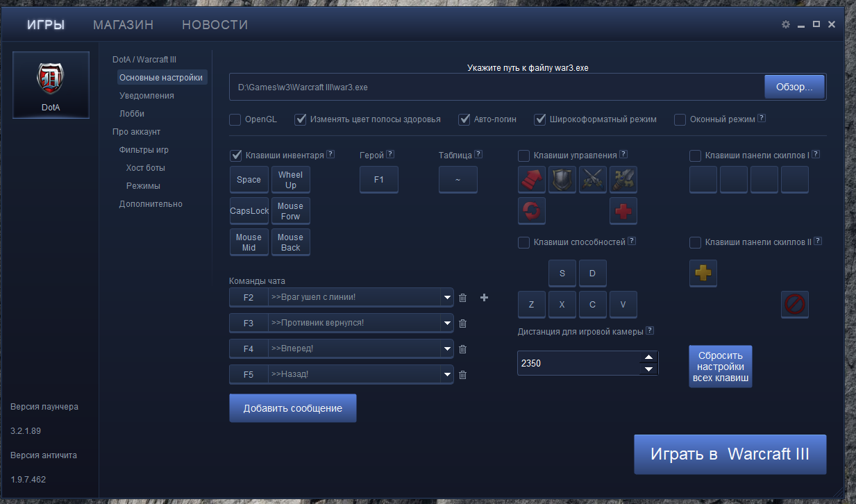Expand the F2 message dropdown arrow
856x504 pixels.
point(446,298)
